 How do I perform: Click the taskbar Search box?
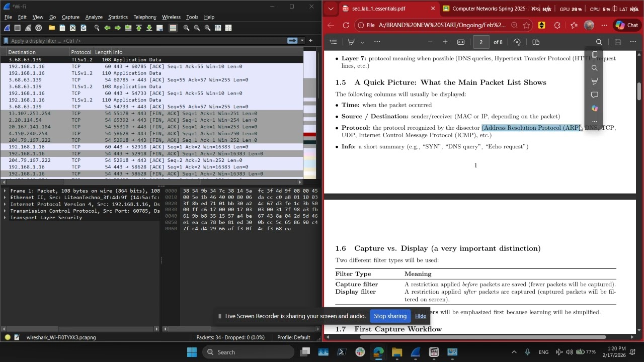pyautogui.click(x=249, y=352)
